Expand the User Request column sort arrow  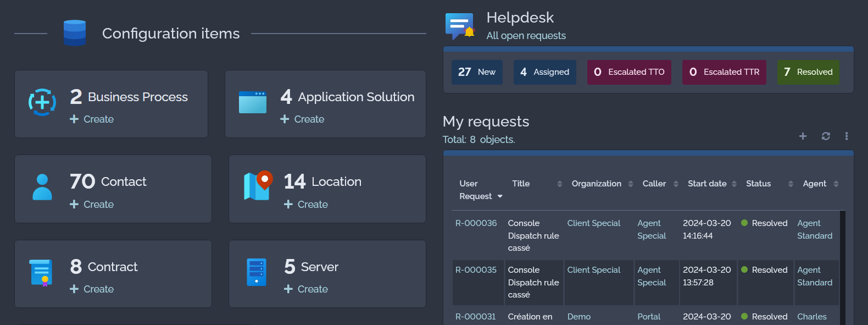pyautogui.click(x=500, y=196)
